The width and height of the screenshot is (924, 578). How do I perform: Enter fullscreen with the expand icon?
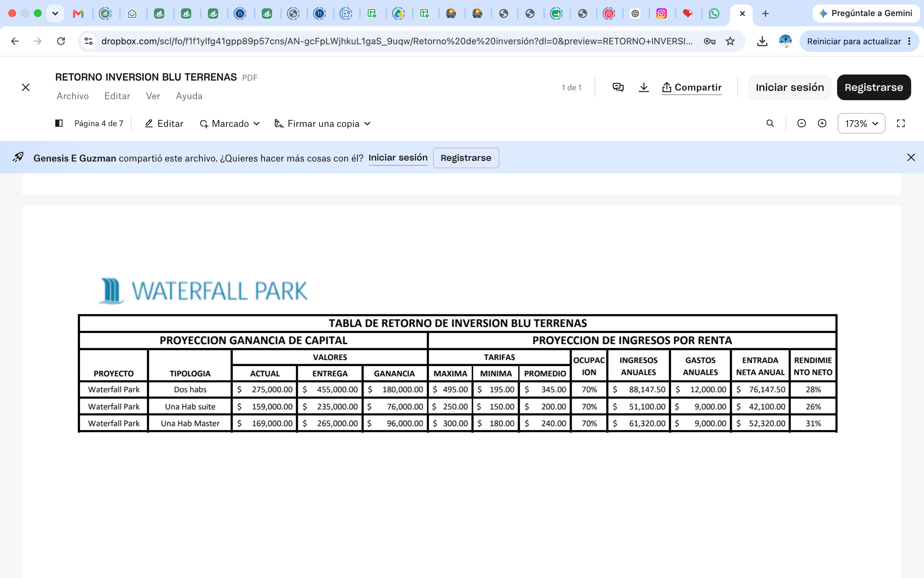click(901, 123)
